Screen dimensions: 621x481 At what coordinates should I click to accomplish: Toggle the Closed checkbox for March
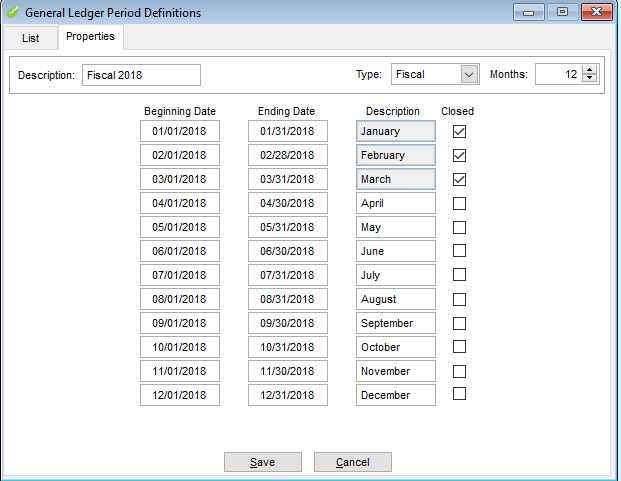[459, 179]
